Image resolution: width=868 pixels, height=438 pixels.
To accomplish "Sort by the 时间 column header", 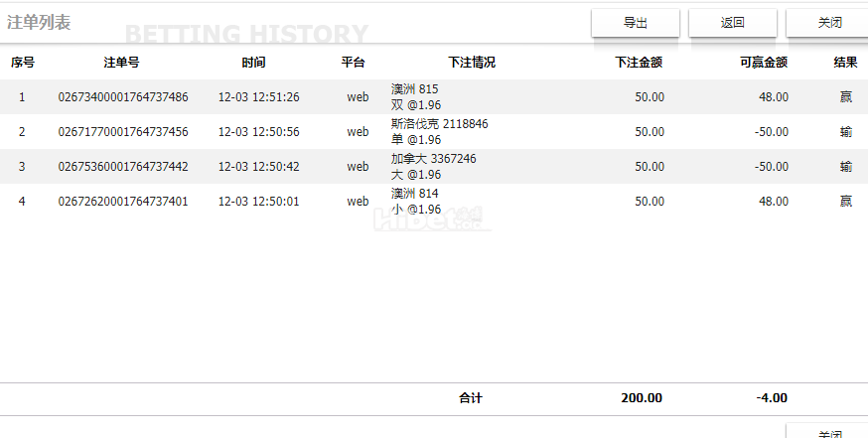I will click(253, 63).
